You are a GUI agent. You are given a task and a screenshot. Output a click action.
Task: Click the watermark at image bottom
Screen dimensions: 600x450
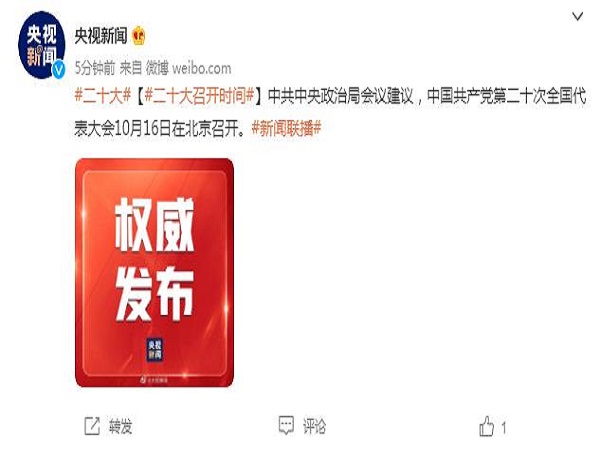(154, 380)
